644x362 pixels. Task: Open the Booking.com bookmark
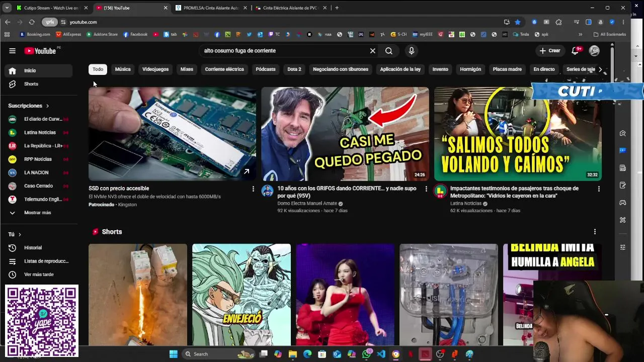[x=35, y=35]
